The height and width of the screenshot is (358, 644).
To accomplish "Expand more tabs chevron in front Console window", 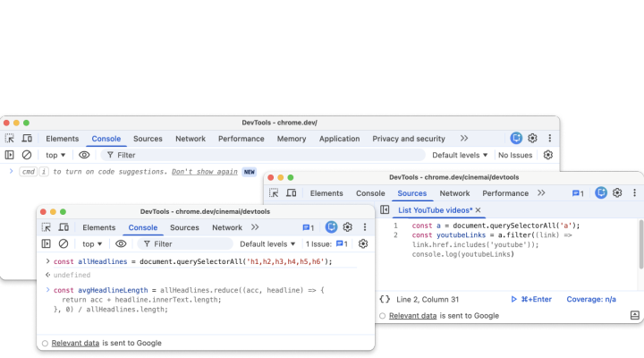I will pos(255,227).
